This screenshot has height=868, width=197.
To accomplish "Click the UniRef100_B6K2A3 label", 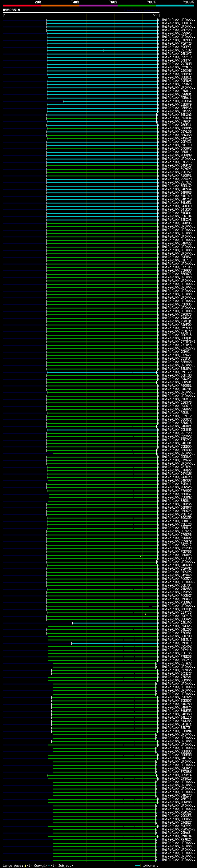I will coord(177,115).
